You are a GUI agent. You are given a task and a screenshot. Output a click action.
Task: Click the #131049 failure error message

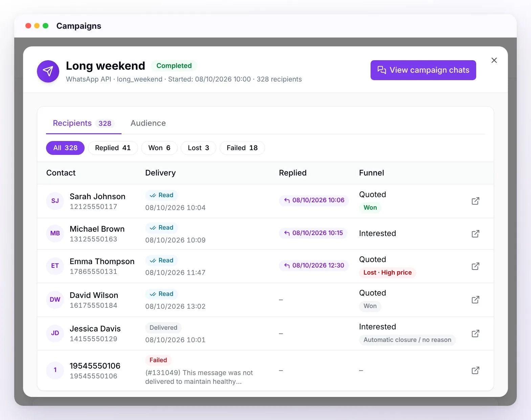(199, 377)
